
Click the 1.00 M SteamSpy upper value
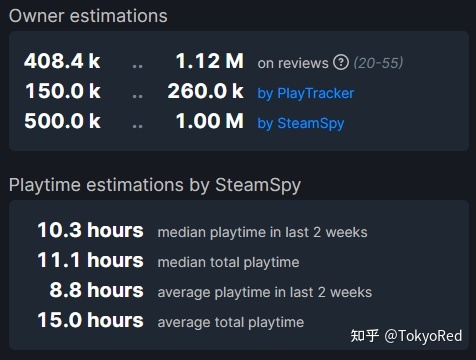[210, 121]
